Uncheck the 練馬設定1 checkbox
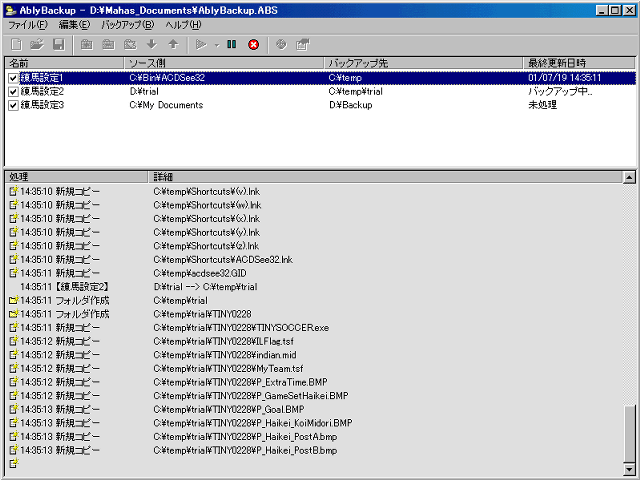This screenshot has height=480, width=640. 13,78
